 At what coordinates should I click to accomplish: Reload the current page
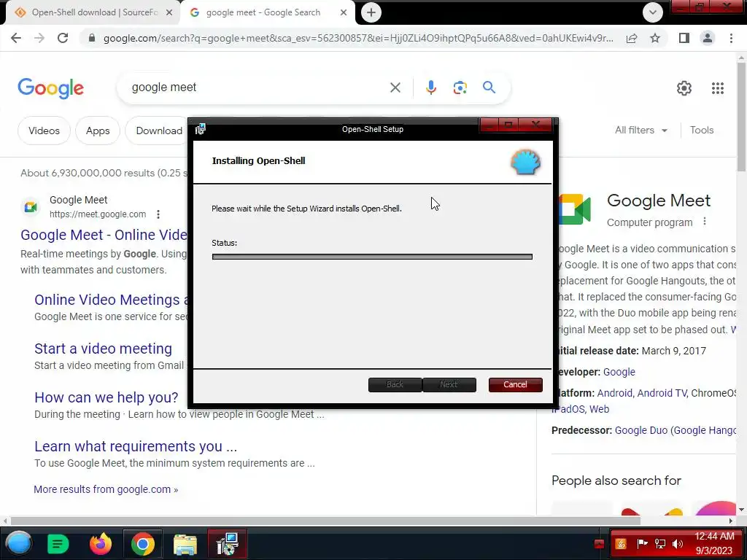tap(63, 38)
